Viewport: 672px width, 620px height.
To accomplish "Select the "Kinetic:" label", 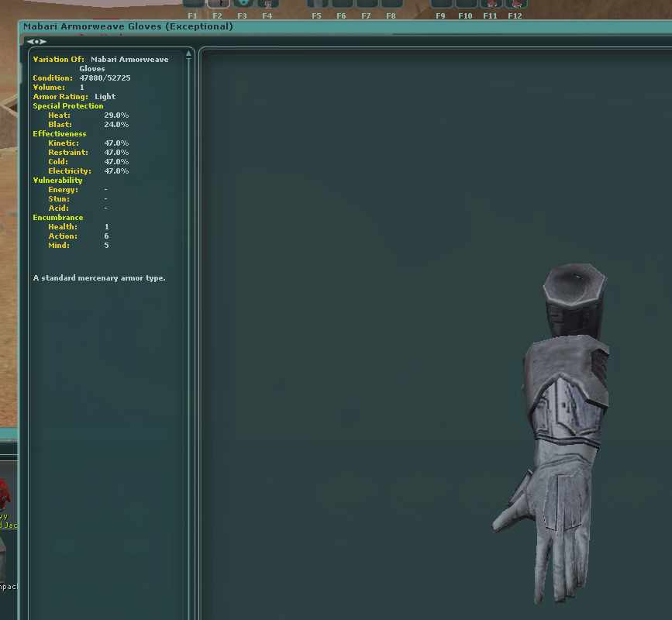I will pos(64,143).
